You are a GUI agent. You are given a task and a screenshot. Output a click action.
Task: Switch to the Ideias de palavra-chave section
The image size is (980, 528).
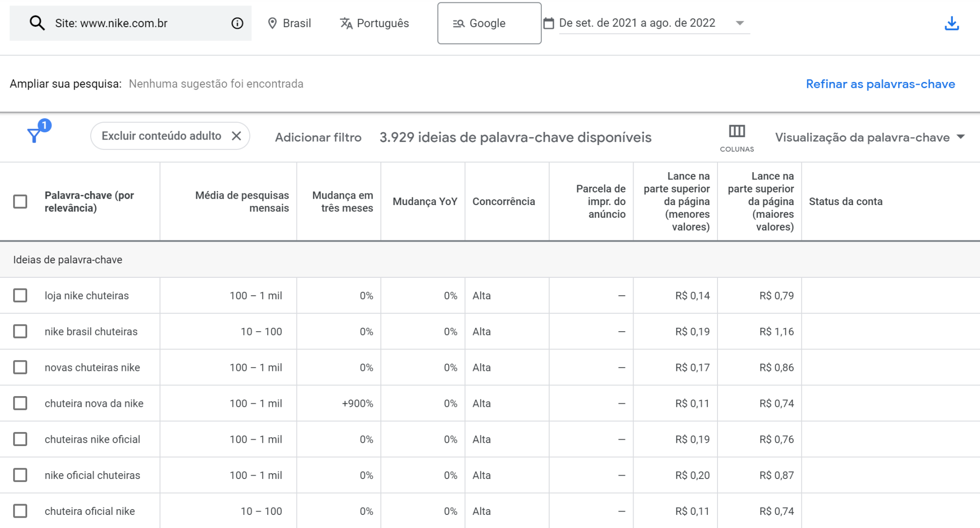[68, 259]
